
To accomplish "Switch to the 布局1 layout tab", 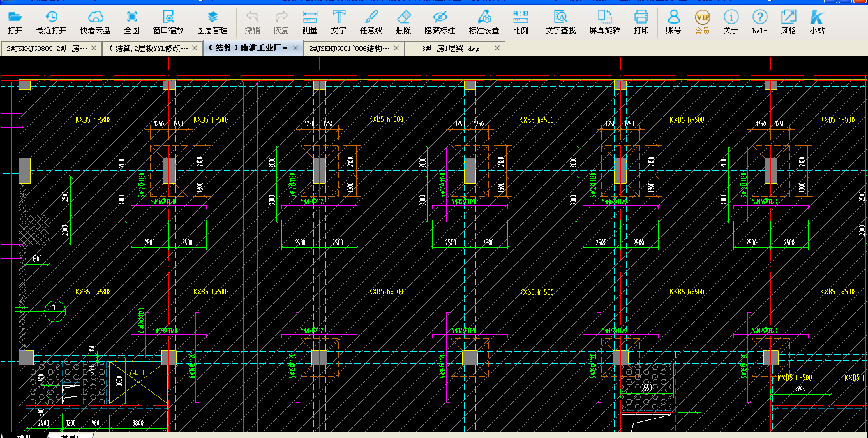I will pos(69,435).
